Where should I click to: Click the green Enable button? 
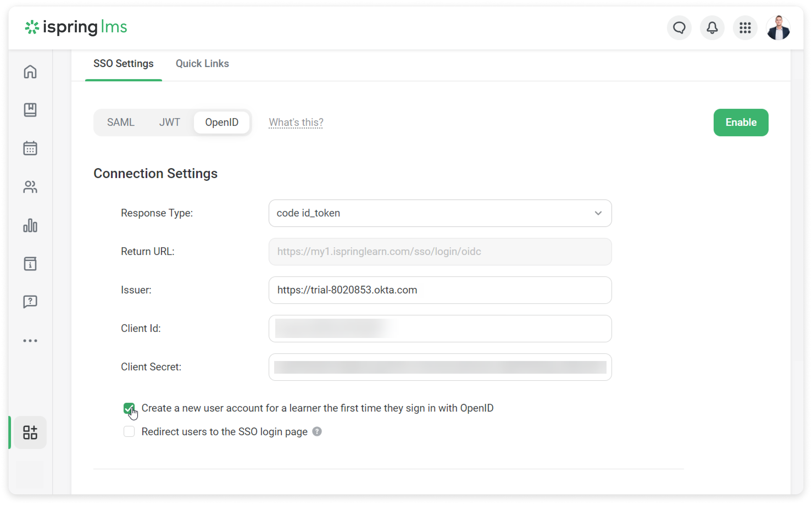click(x=741, y=122)
